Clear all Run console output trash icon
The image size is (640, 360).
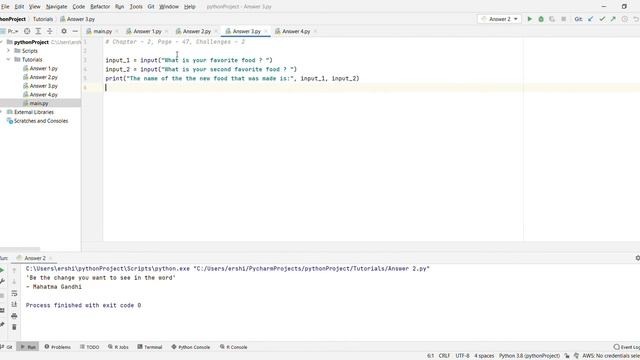tap(14, 327)
